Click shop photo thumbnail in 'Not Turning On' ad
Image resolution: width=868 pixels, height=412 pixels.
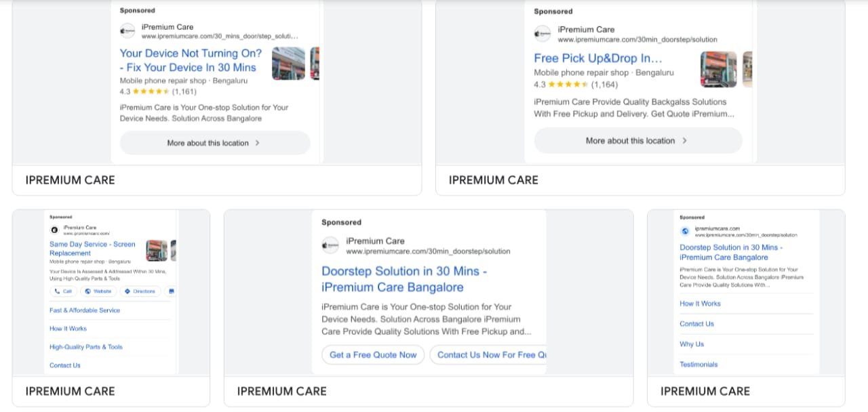(x=289, y=64)
